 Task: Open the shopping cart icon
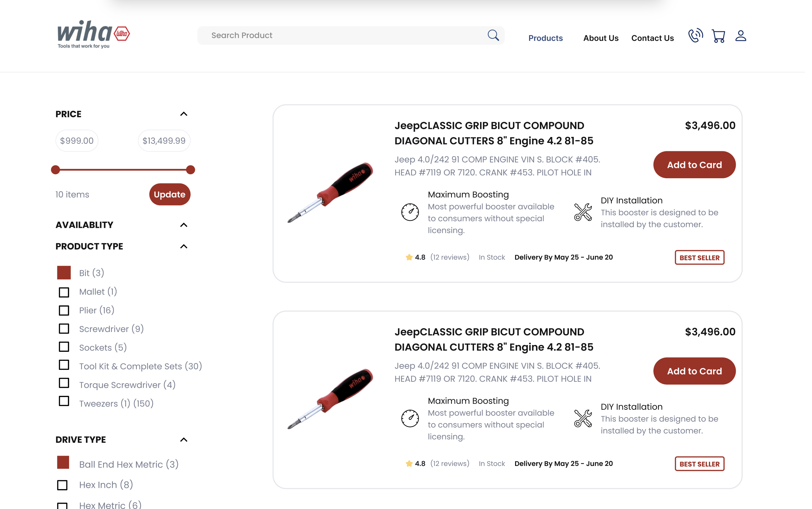coord(718,36)
